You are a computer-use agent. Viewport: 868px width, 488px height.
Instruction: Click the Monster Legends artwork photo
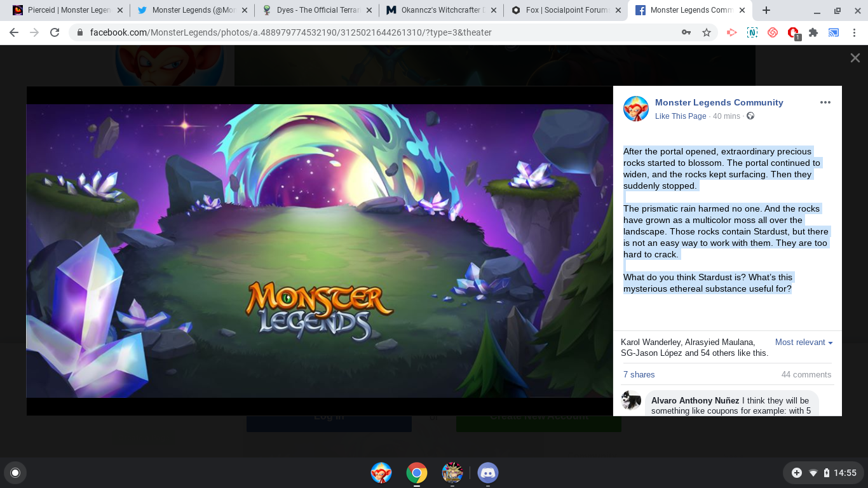320,251
